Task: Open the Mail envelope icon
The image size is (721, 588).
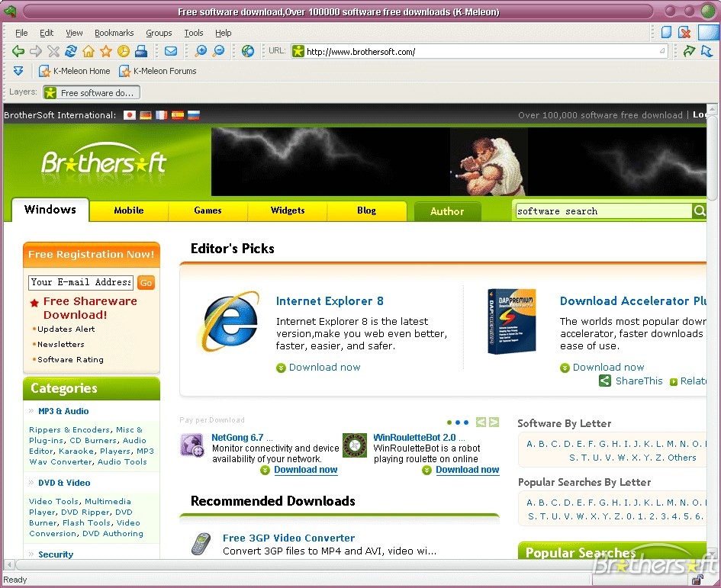Action: tap(171, 51)
